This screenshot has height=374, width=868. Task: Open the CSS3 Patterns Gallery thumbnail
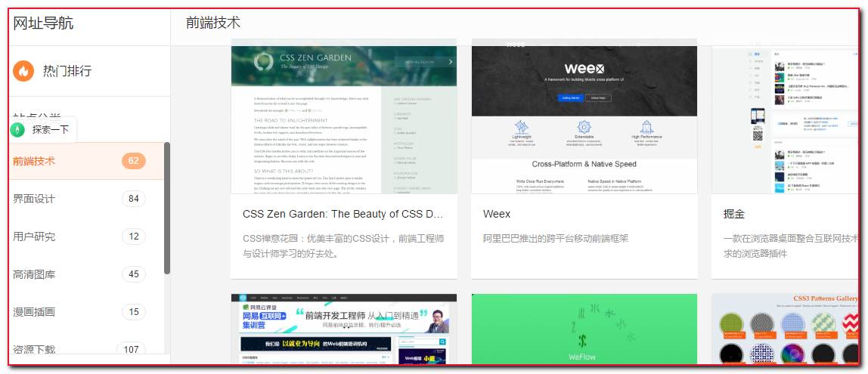pyautogui.click(x=786, y=329)
